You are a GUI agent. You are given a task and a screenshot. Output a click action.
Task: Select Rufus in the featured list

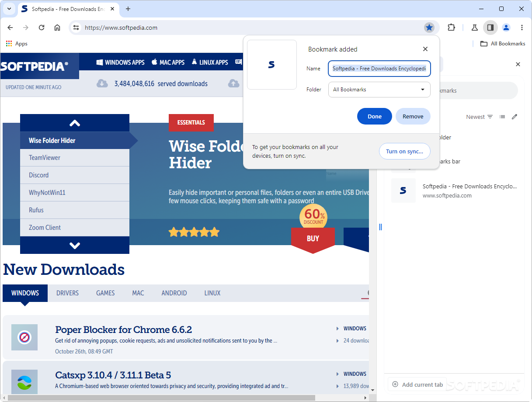click(x=75, y=210)
